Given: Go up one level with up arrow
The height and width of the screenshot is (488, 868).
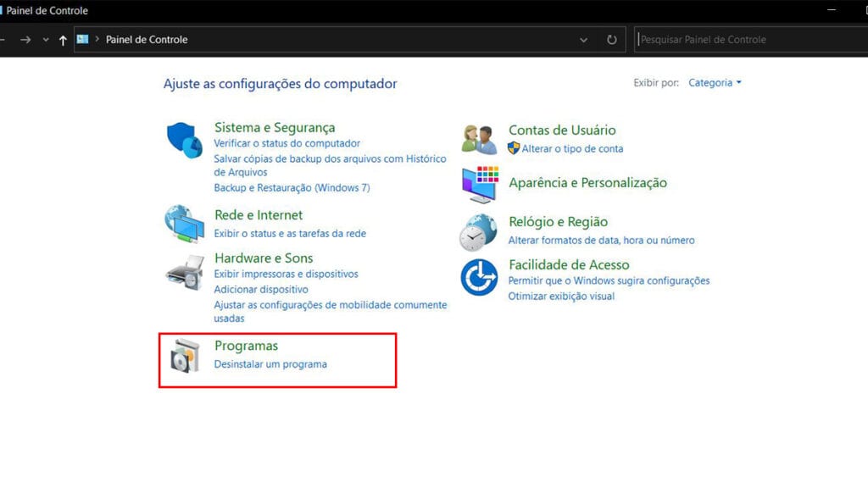Looking at the screenshot, I should [x=63, y=40].
